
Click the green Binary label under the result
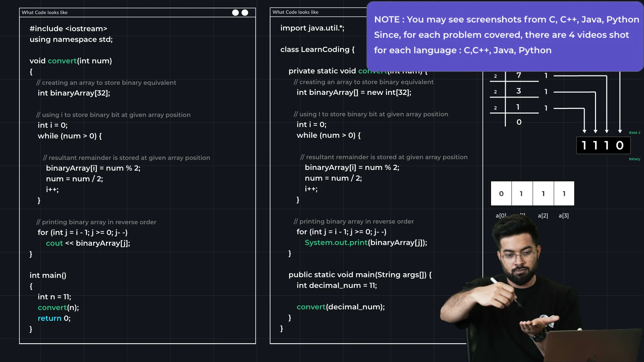[x=634, y=159]
